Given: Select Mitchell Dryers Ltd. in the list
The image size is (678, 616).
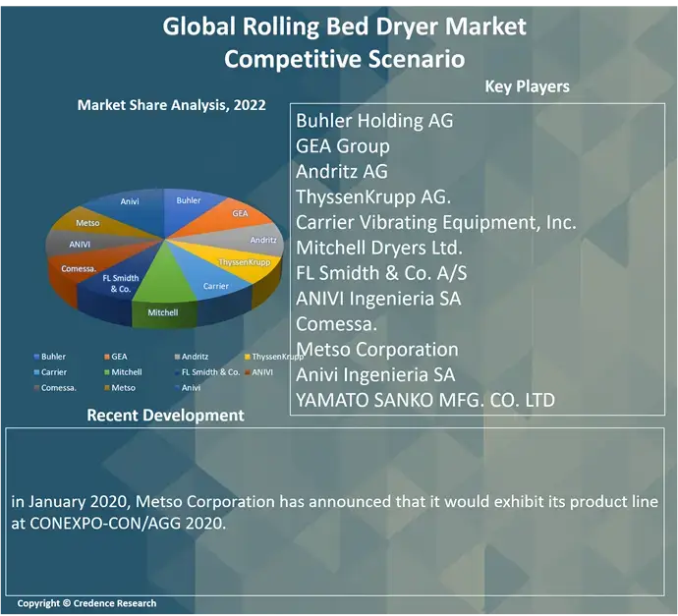Looking at the screenshot, I should 378,248.
